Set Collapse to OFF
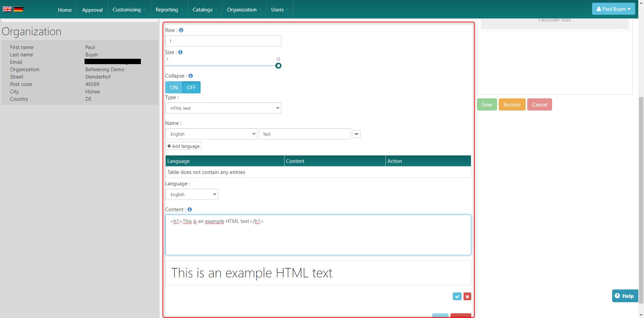644x318 pixels. pos(191,88)
